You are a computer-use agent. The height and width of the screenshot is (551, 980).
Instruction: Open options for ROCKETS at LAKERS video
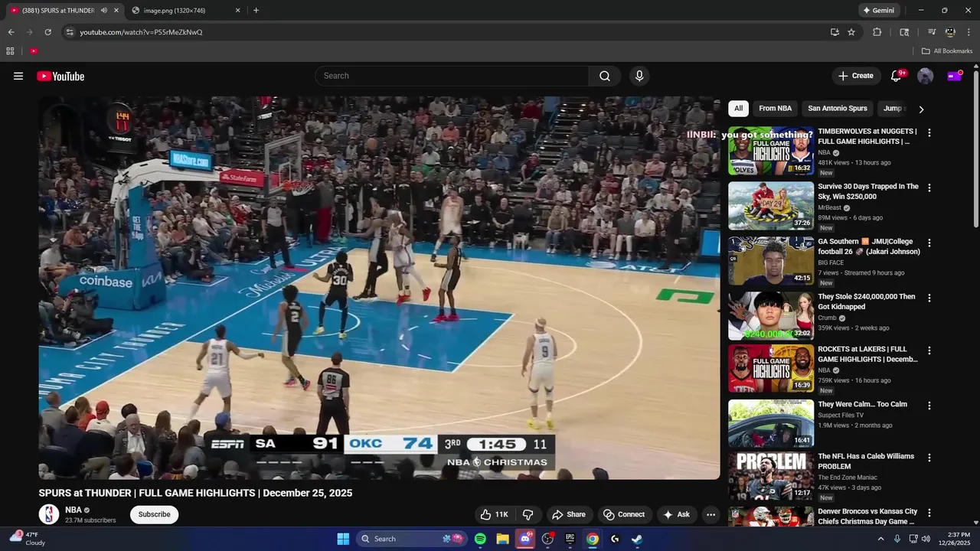(x=929, y=350)
